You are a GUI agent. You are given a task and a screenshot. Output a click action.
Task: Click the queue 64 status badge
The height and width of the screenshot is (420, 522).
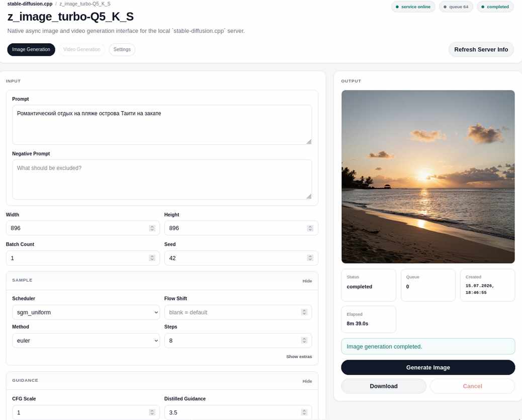pos(456,7)
